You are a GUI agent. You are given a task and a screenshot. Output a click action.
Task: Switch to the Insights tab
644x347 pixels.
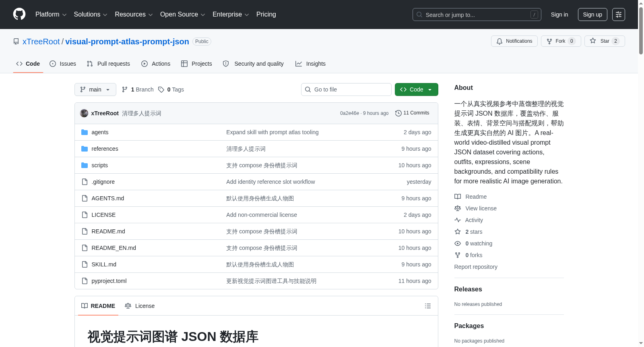(x=310, y=64)
